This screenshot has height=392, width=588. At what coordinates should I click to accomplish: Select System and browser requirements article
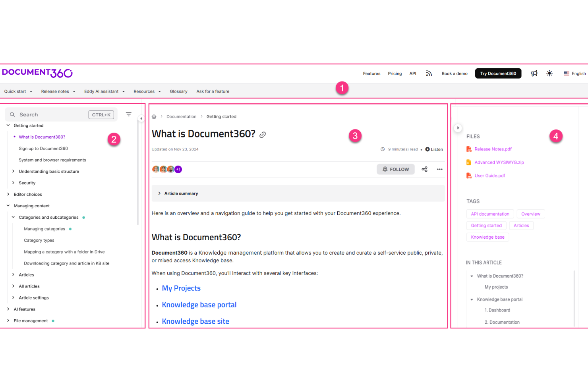pos(52,160)
